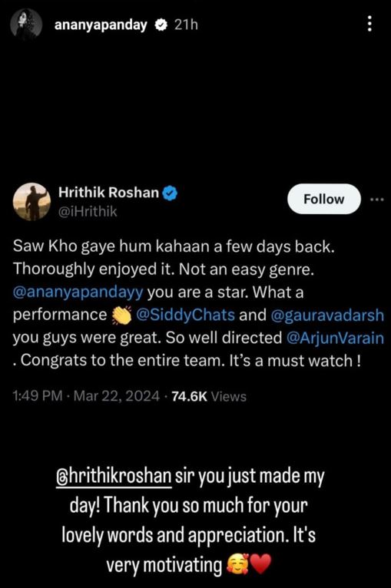Screen dimensions: 391x588
Task: Open the tweet timestamp 1:49 PM Mar 22, 2024
Action: (86, 396)
